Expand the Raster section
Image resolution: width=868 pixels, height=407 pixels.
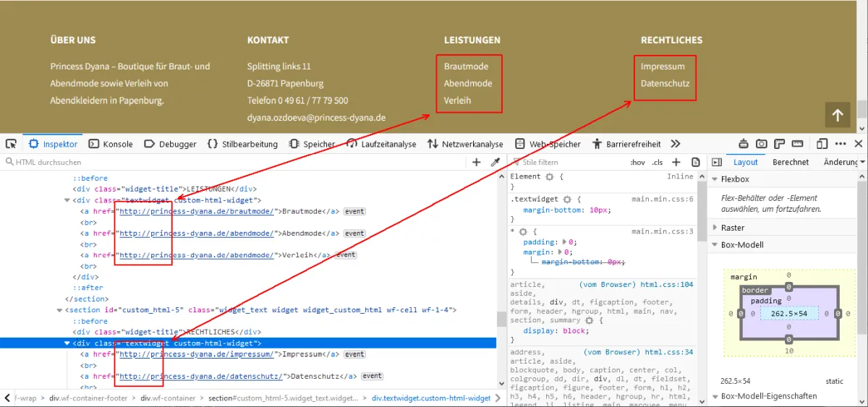click(x=715, y=228)
